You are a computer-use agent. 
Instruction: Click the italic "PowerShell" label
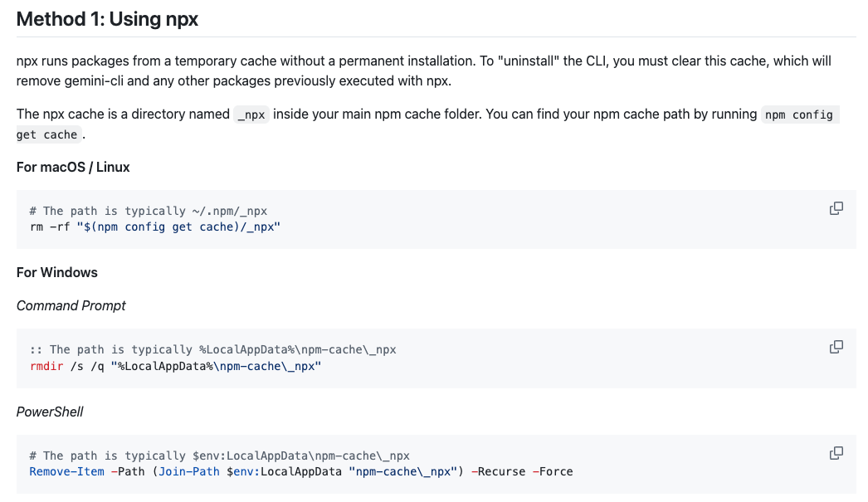pyautogui.click(x=50, y=412)
